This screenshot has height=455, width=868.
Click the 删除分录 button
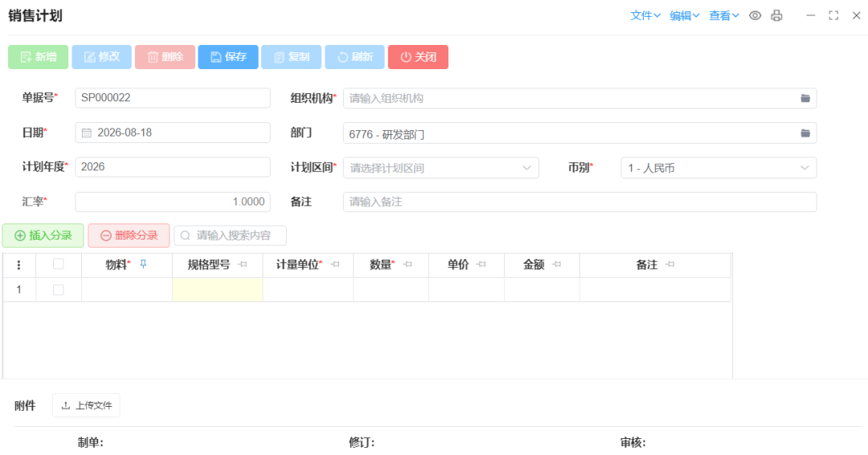point(129,236)
